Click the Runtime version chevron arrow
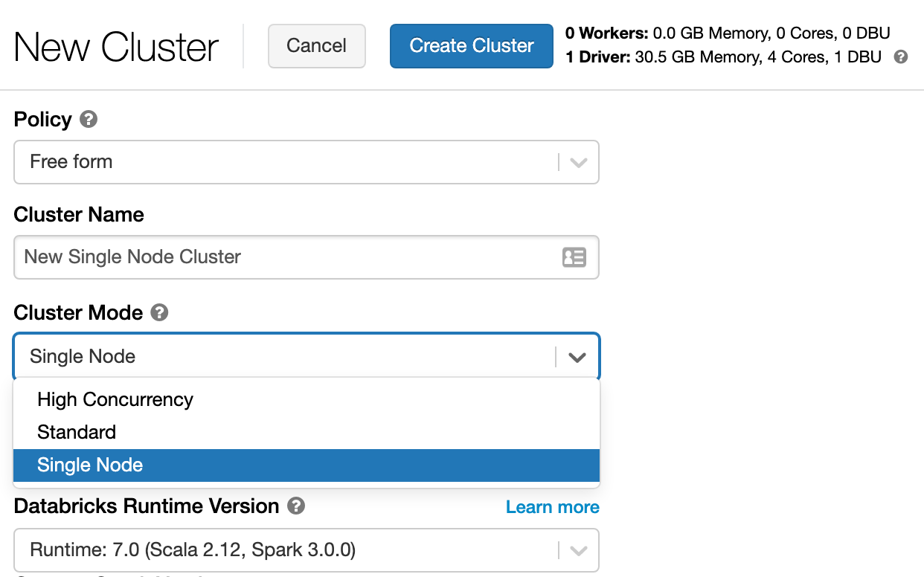The height and width of the screenshot is (577, 924). [x=578, y=551]
